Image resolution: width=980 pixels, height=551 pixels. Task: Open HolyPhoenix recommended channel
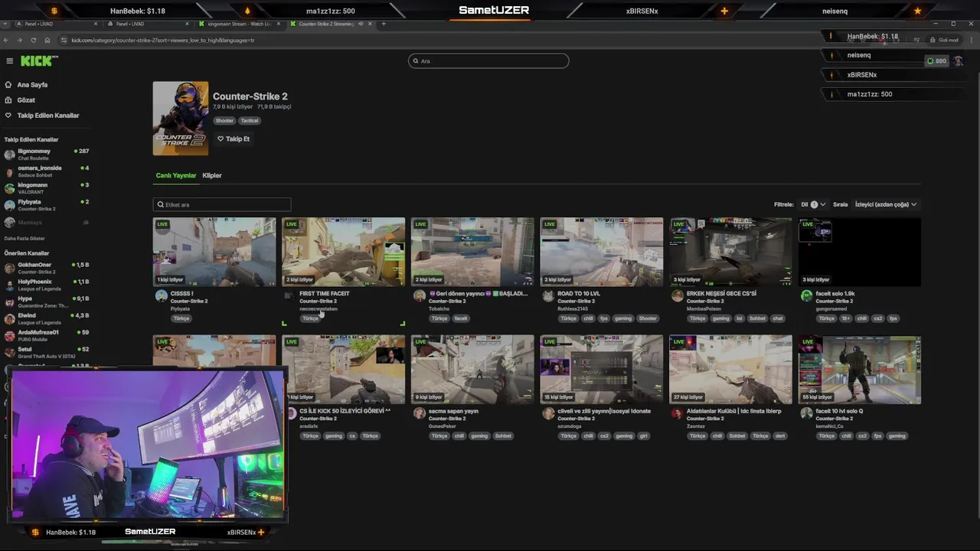pyautogui.click(x=46, y=284)
